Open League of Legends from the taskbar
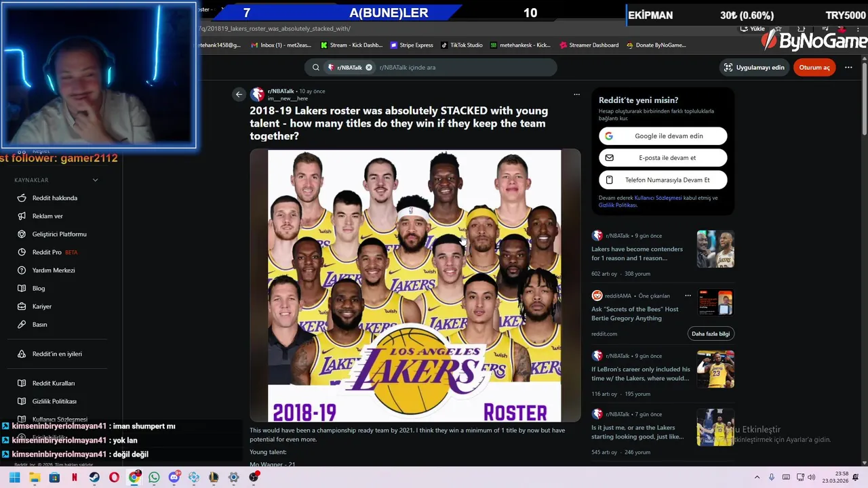 pyautogui.click(x=214, y=477)
